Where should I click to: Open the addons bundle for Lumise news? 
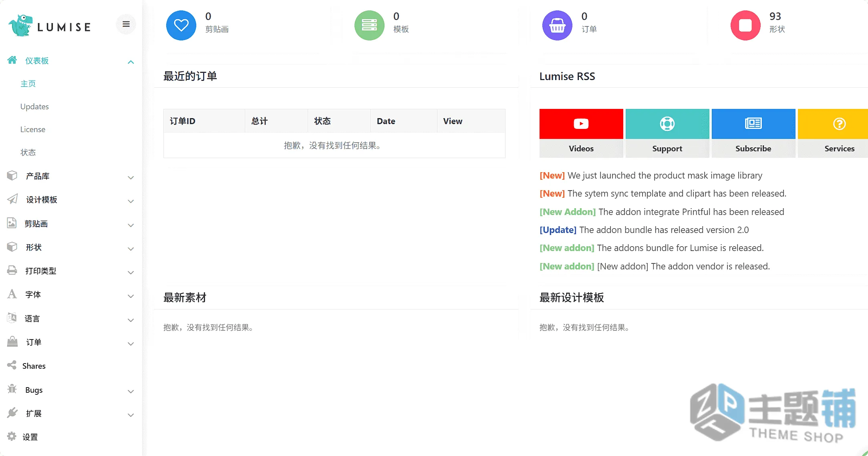coord(652,248)
